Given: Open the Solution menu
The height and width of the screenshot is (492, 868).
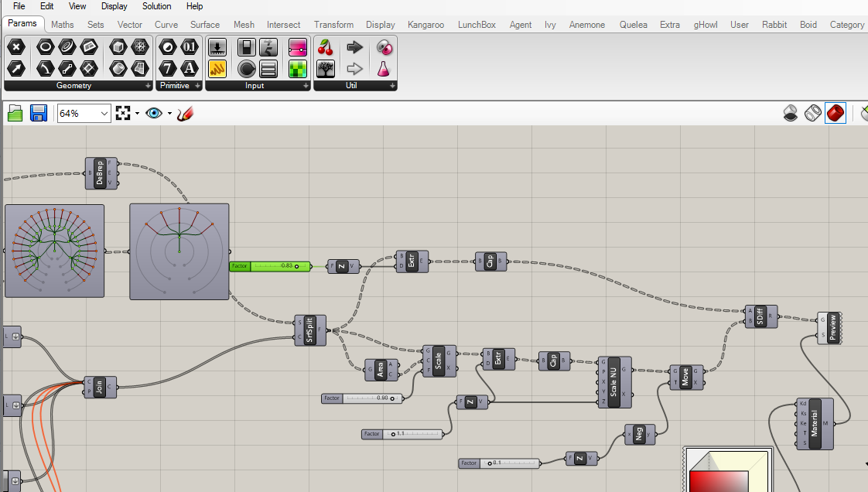Looking at the screenshot, I should (x=157, y=6).
